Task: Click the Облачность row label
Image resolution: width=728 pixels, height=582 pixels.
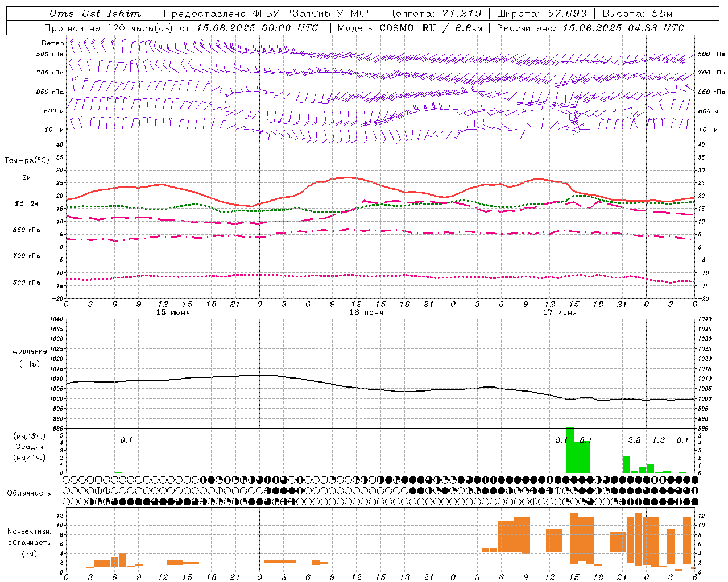Action: pos(29,493)
